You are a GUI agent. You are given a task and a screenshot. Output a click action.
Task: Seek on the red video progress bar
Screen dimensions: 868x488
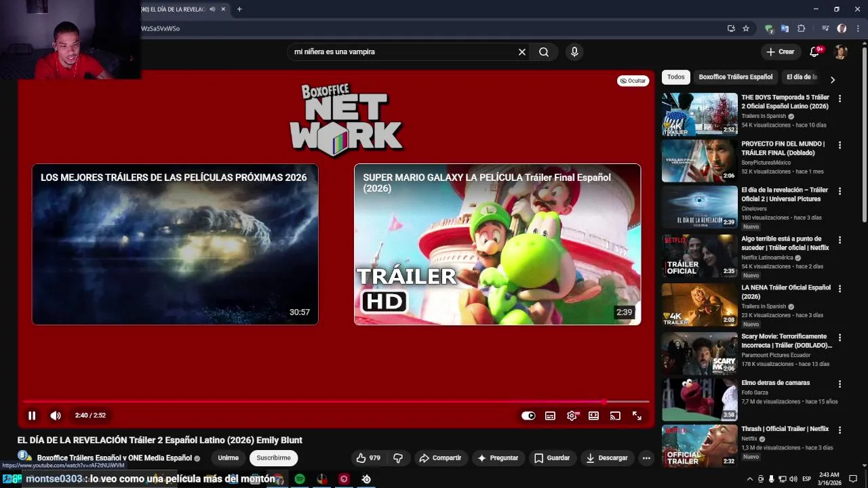coord(336,401)
